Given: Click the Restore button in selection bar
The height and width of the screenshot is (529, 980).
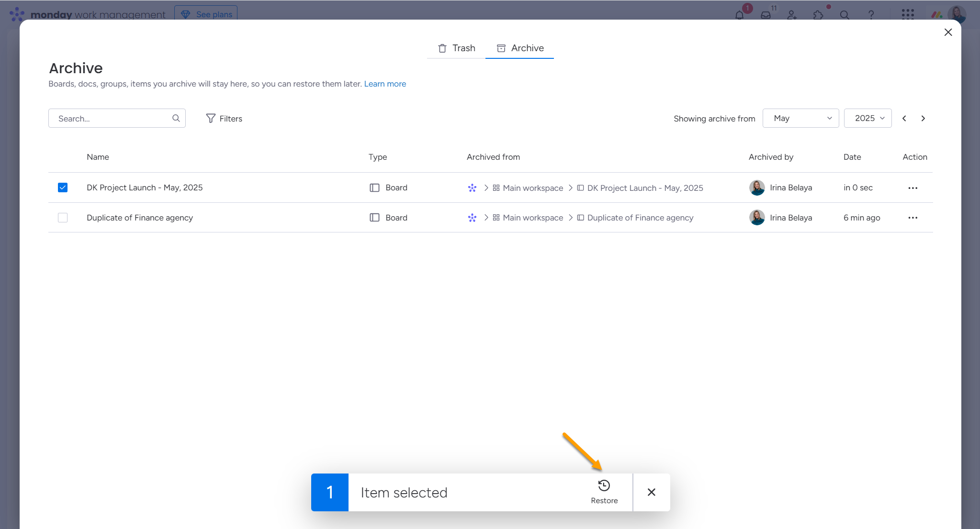Looking at the screenshot, I should (604, 492).
